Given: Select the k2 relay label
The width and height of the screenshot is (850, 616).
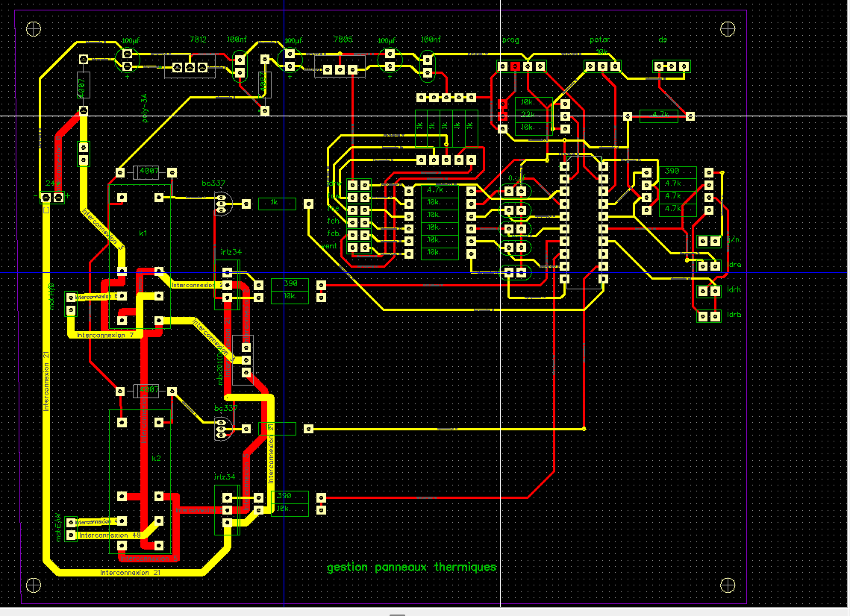Looking at the screenshot, I should point(156,458).
